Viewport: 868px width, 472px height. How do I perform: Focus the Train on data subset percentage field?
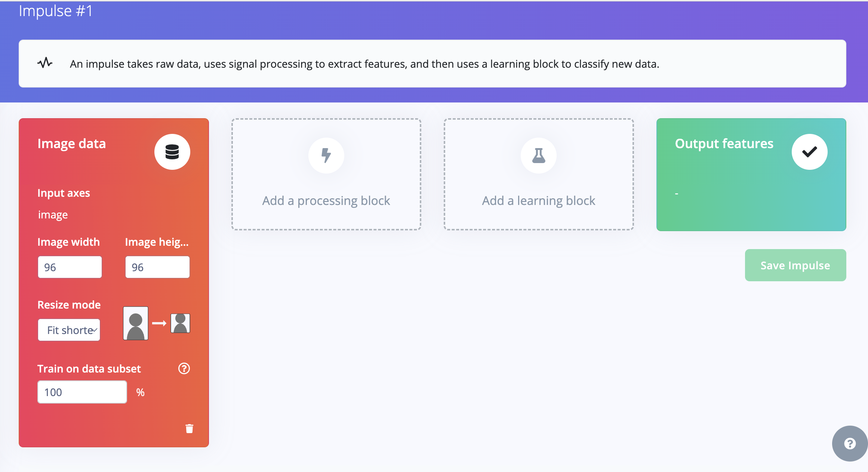82,392
